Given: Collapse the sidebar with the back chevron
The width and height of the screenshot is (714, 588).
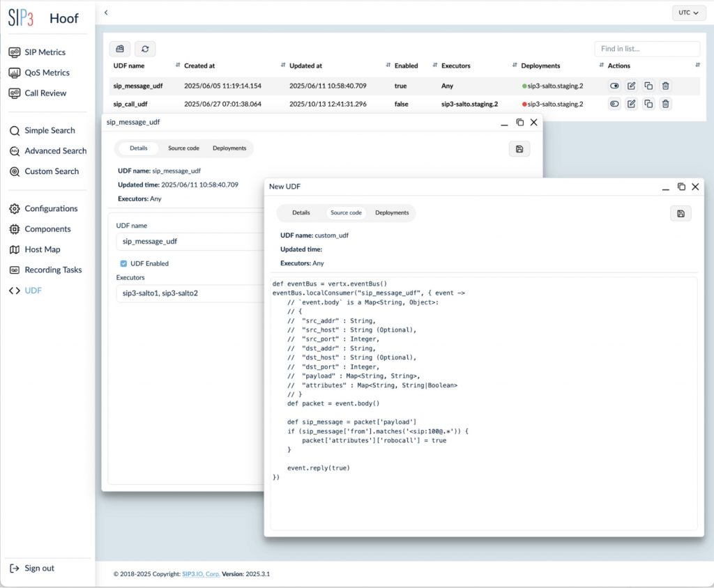Looking at the screenshot, I should (106, 13).
